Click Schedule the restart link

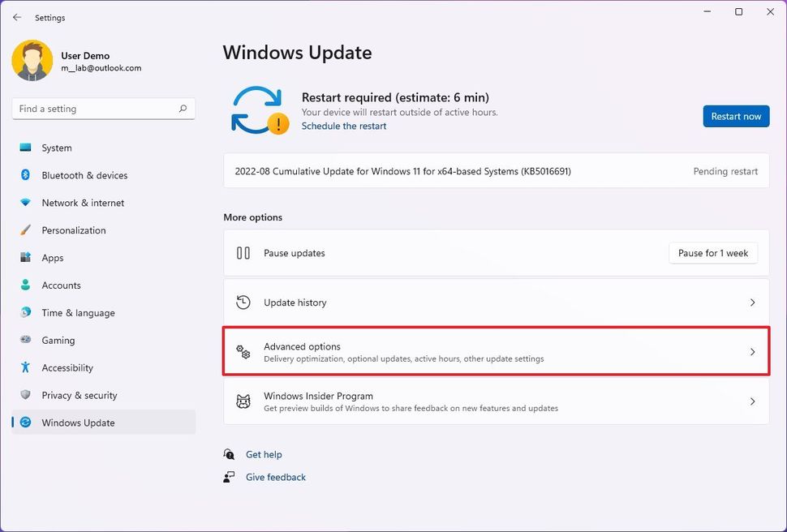pyautogui.click(x=344, y=127)
